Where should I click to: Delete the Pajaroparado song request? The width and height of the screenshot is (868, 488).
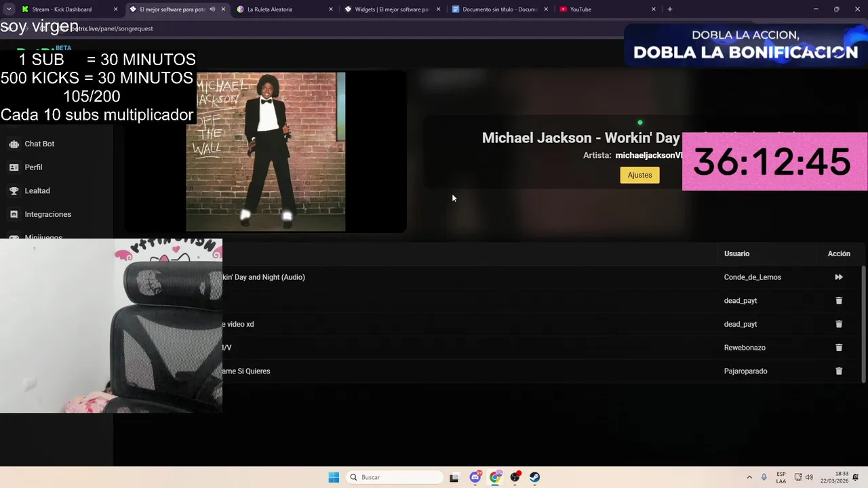(839, 371)
